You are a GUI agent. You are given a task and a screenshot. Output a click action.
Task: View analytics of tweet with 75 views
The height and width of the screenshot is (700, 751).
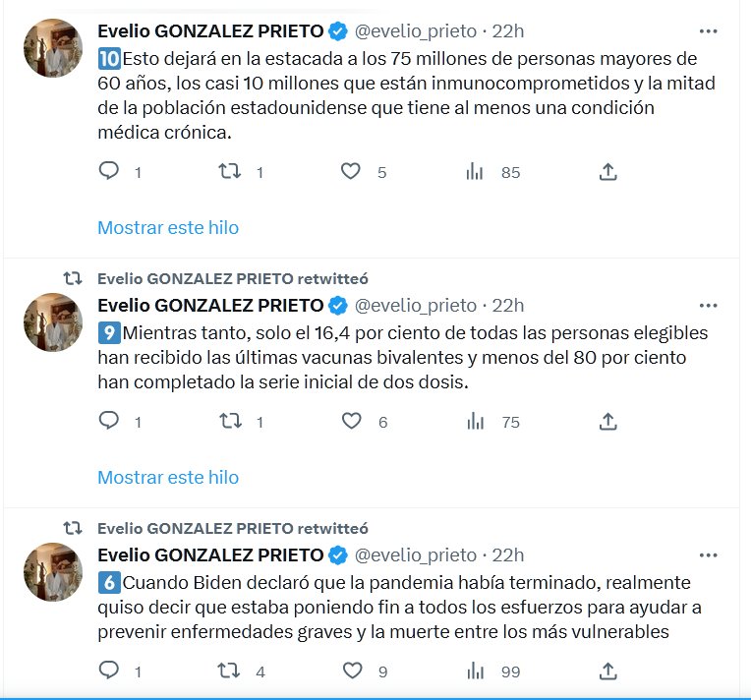[x=475, y=422]
